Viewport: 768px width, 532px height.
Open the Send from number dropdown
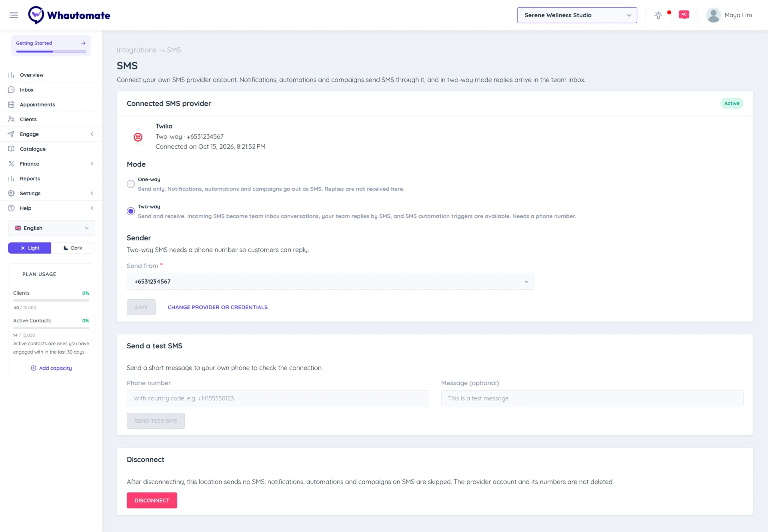click(330, 282)
